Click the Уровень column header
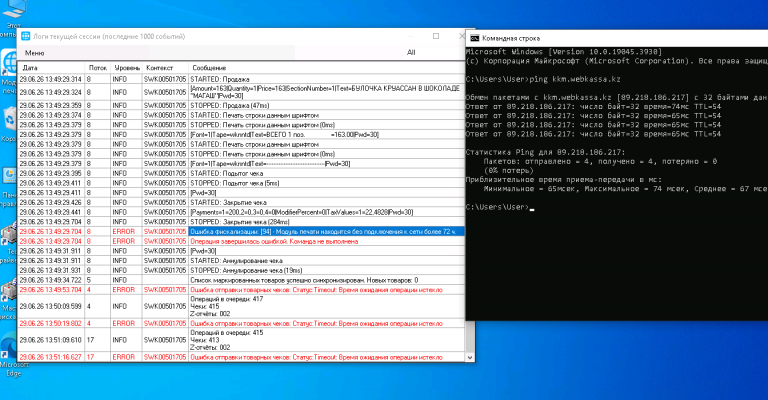Image resolution: width=768 pixels, height=400 pixels. pos(127,68)
